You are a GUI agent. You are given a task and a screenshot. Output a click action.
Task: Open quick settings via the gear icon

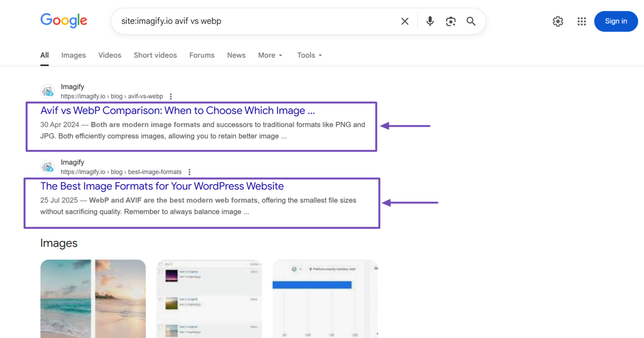pyautogui.click(x=558, y=21)
